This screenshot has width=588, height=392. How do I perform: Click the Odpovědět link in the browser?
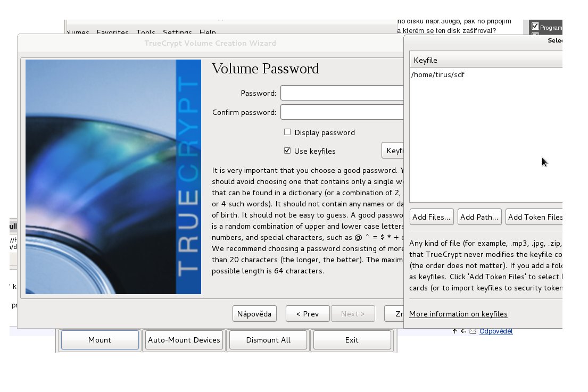(x=496, y=331)
